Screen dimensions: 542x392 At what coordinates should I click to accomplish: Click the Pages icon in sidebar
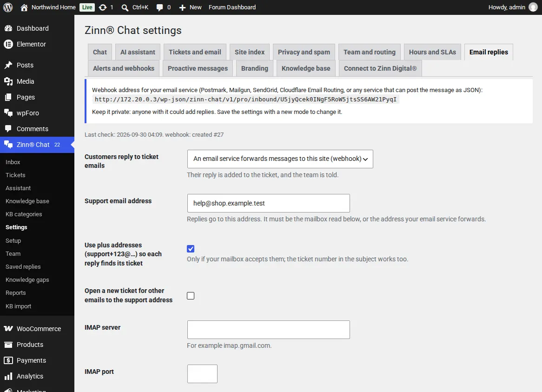pos(8,97)
